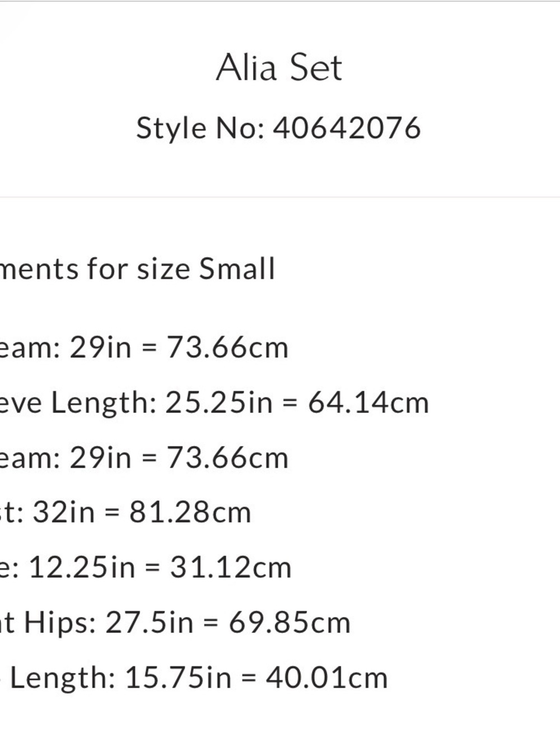This screenshot has width=560, height=747.
Task: Click the Length label on the 15.75in row
Action: coord(63,677)
